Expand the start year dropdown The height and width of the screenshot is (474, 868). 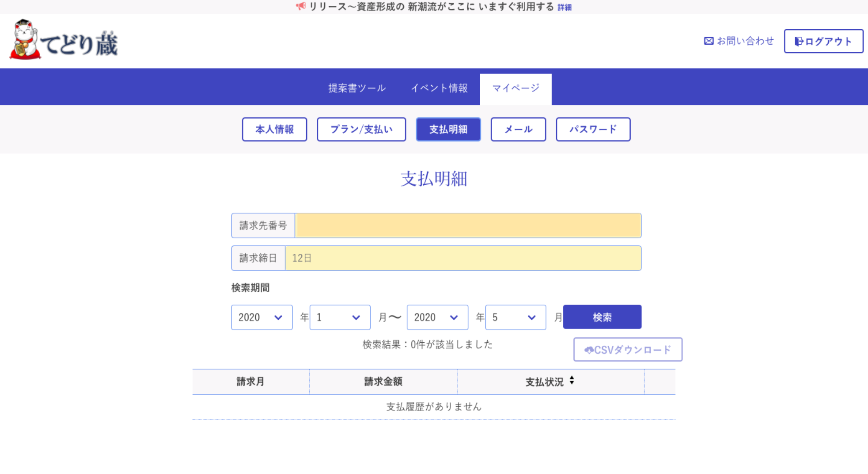click(262, 317)
